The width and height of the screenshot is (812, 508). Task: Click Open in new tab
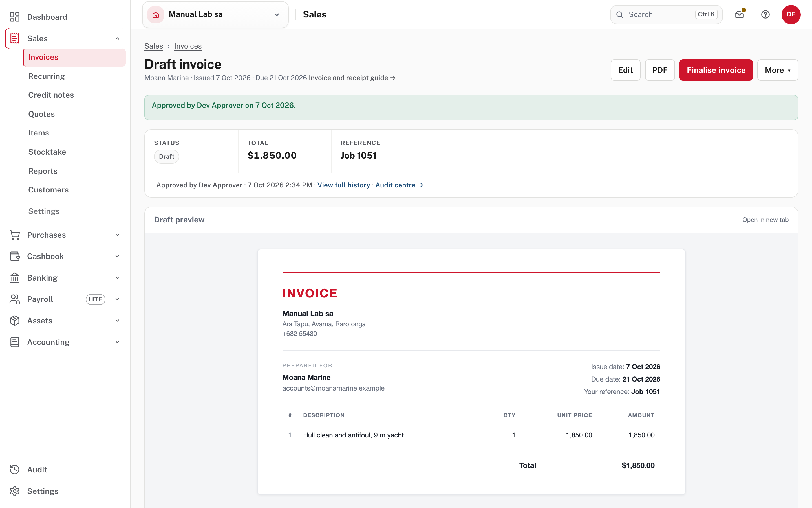pos(765,220)
